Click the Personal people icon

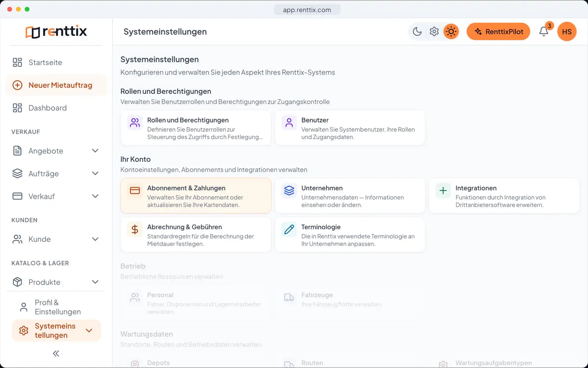pos(135,297)
